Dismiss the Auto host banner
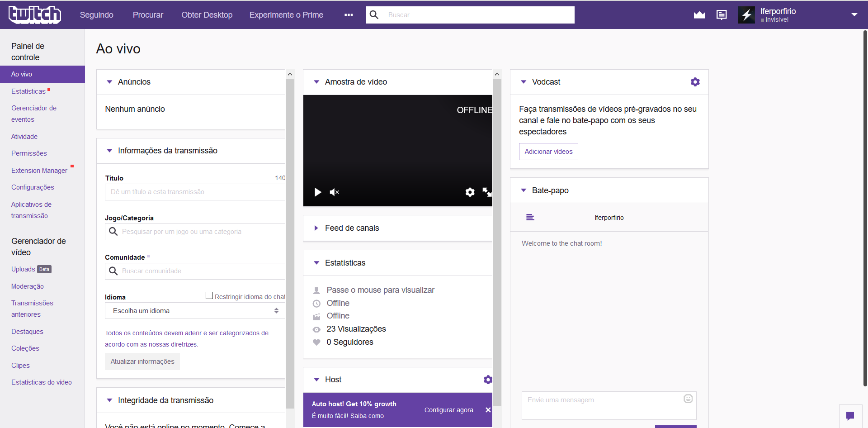 [x=488, y=410]
